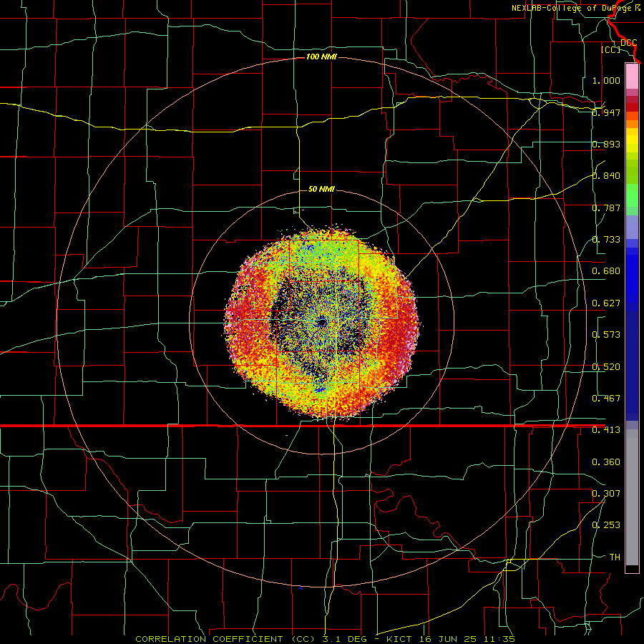Pick the pink color at top of the legend
The width and height of the screenshot is (644, 644).
point(632,77)
